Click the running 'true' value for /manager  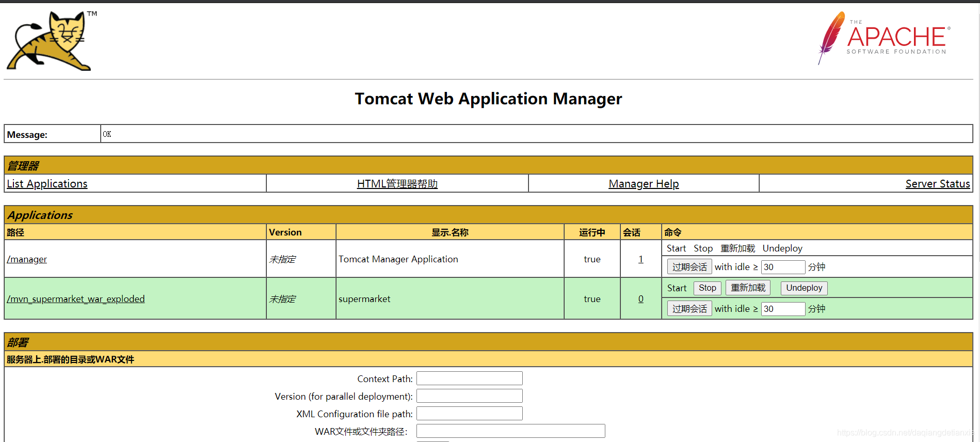pos(592,259)
